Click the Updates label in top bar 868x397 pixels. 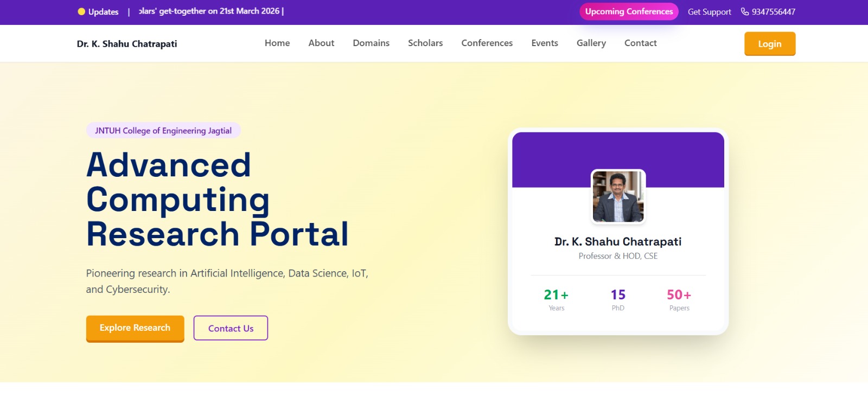click(x=103, y=12)
